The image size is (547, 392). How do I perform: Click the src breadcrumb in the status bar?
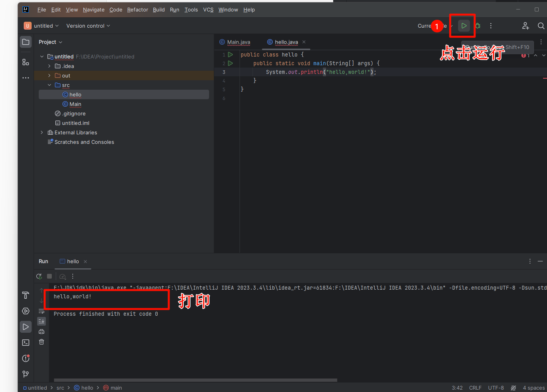pyautogui.click(x=60, y=388)
